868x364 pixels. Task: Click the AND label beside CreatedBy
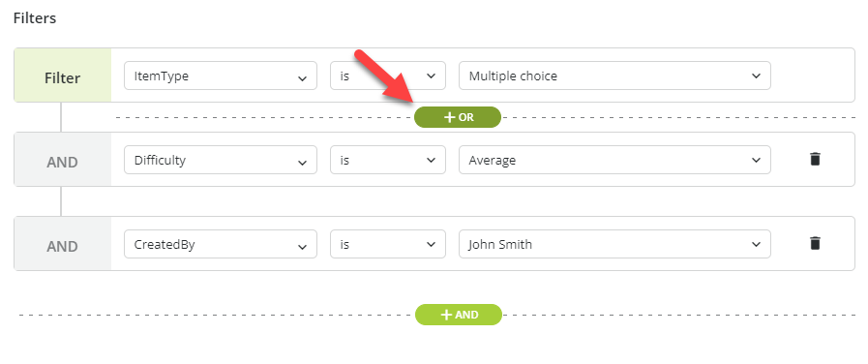point(63,244)
